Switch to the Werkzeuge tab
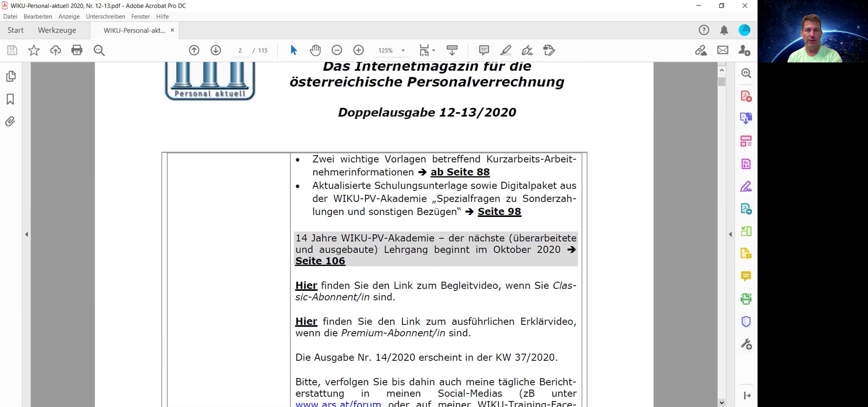This screenshot has width=868, height=407. (57, 30)
